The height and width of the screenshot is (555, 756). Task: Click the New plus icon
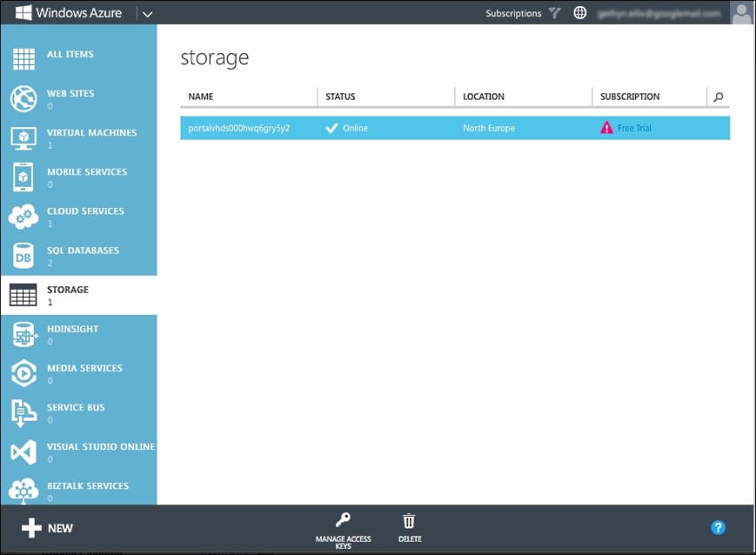[x=32, y=528]
